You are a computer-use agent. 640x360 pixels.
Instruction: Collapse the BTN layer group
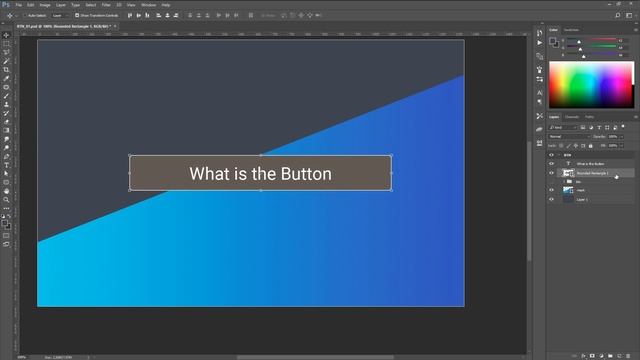(559, 155)
